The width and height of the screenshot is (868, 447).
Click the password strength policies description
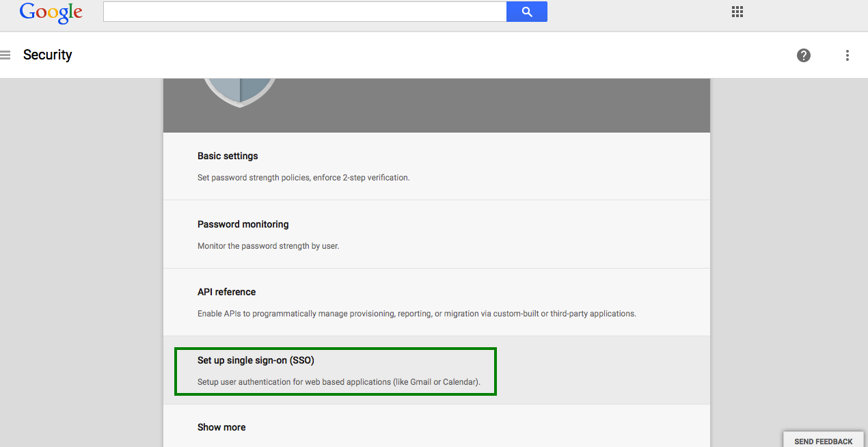(x=303, y=178)
